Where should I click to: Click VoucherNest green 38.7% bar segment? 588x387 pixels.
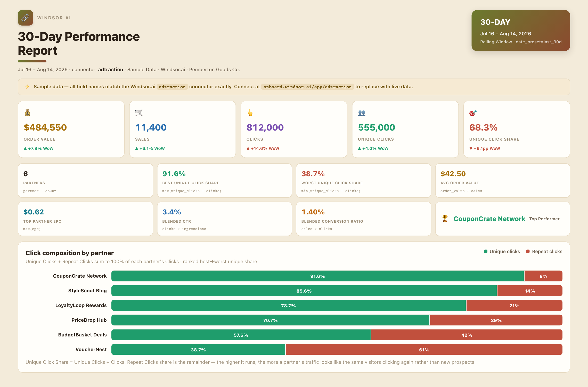coord(198,350)
